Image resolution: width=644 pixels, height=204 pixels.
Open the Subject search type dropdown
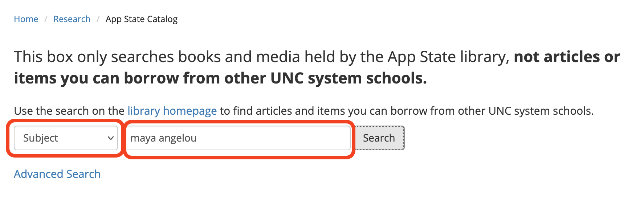pos(66,138)
